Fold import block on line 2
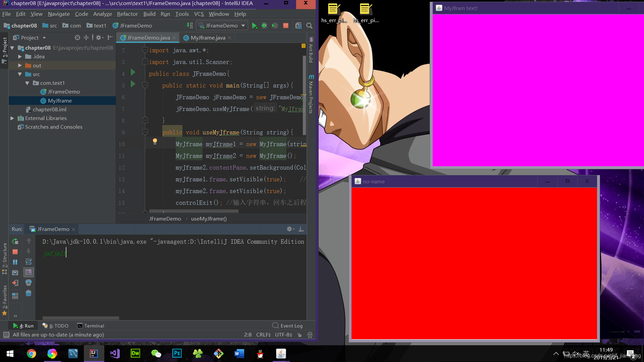 (x=145, y=50)
